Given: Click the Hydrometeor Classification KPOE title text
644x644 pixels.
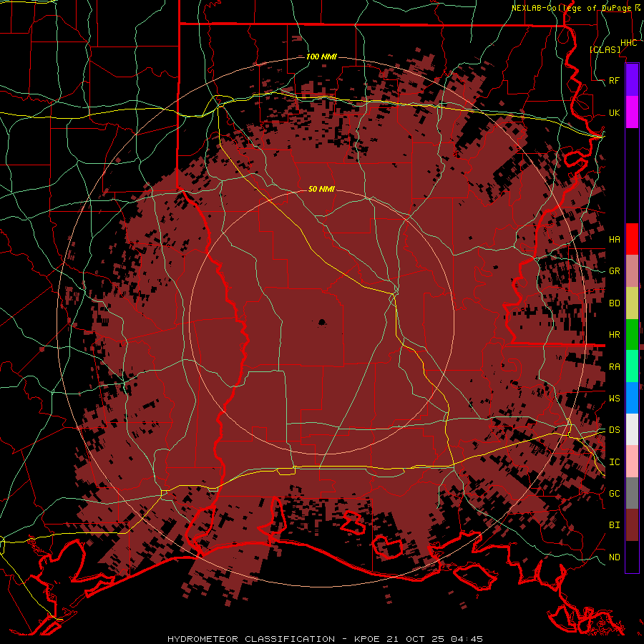Looking at the screenshot, I should tap(325, 639).
